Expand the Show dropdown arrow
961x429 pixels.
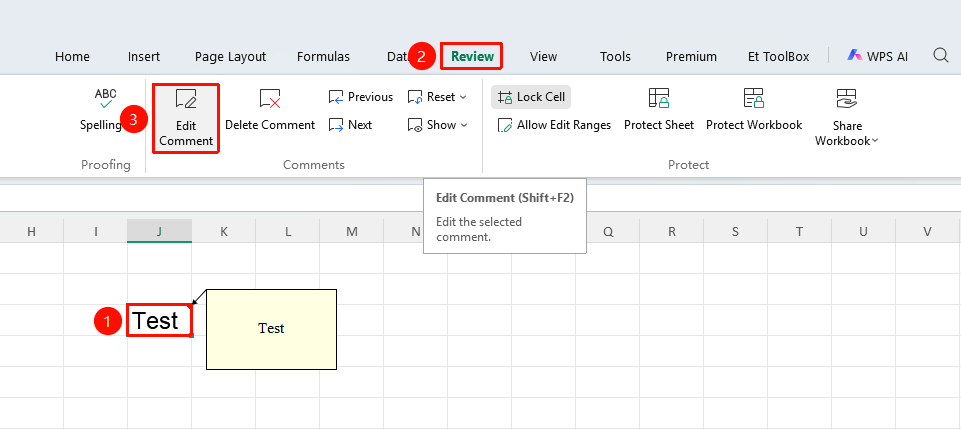463,125
